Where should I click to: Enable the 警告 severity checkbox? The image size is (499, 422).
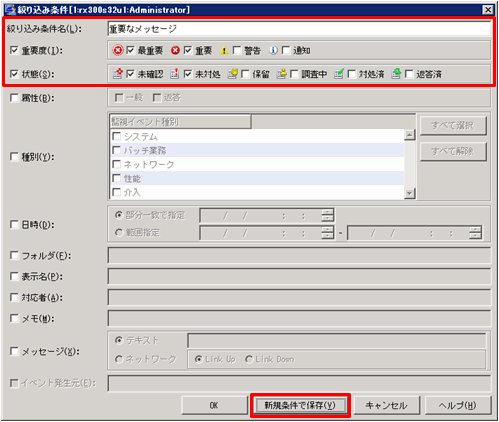click(237, 50)
